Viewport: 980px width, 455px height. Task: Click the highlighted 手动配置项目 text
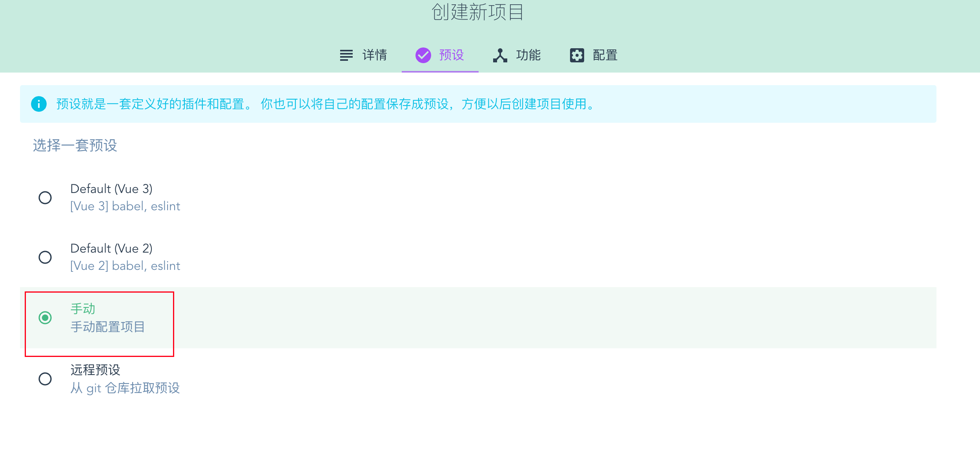click(108, 327)
